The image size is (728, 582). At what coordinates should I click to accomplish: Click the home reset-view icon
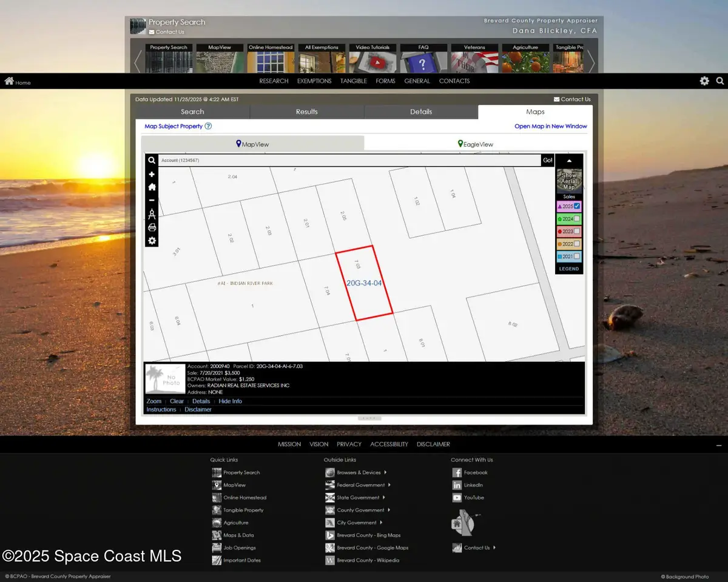point(151,187)
